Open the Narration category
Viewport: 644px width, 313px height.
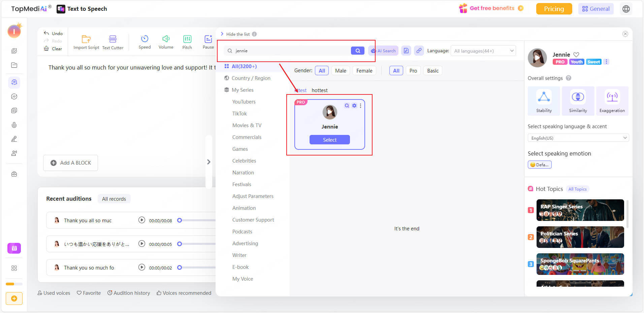pos(243,172)
